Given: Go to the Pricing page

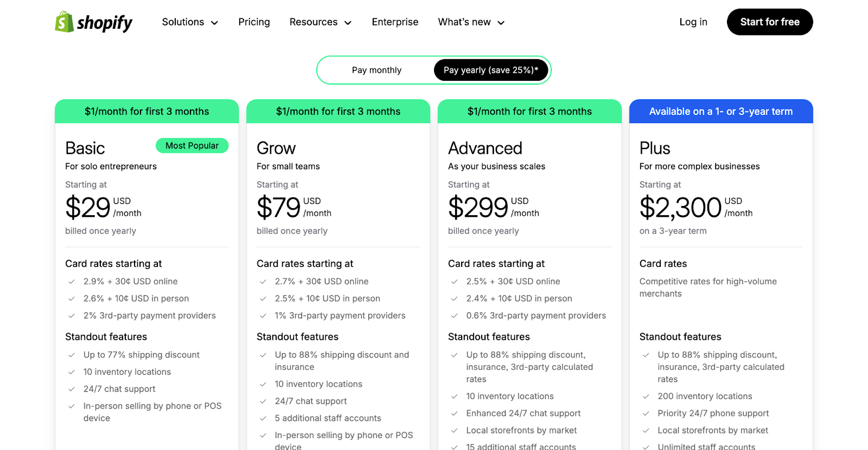Looking at the screenshot, I should (254, 22).
